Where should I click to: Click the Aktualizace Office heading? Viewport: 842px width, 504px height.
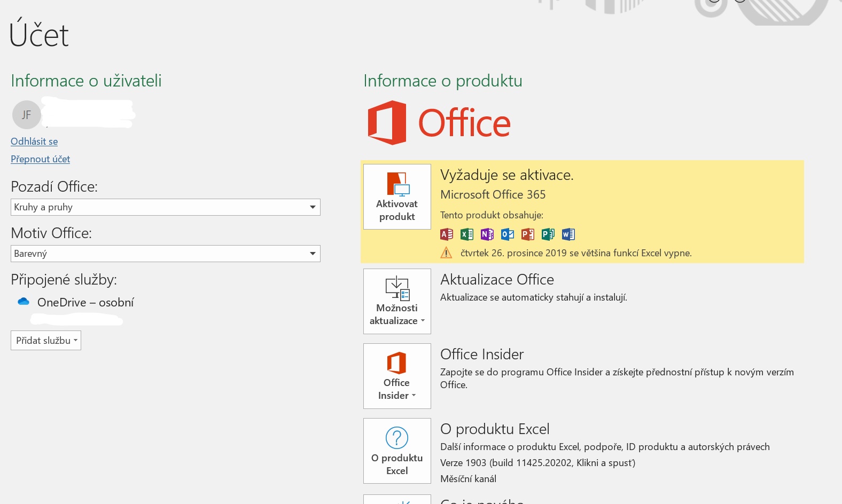[497, 280]
